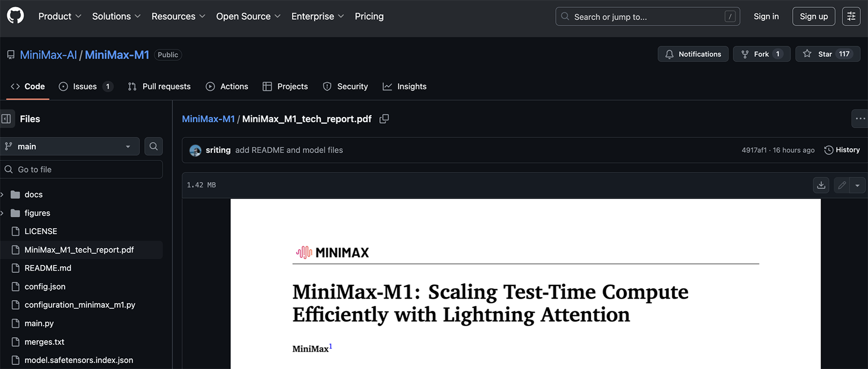Click the Sign up button

(x=814, y=16)
